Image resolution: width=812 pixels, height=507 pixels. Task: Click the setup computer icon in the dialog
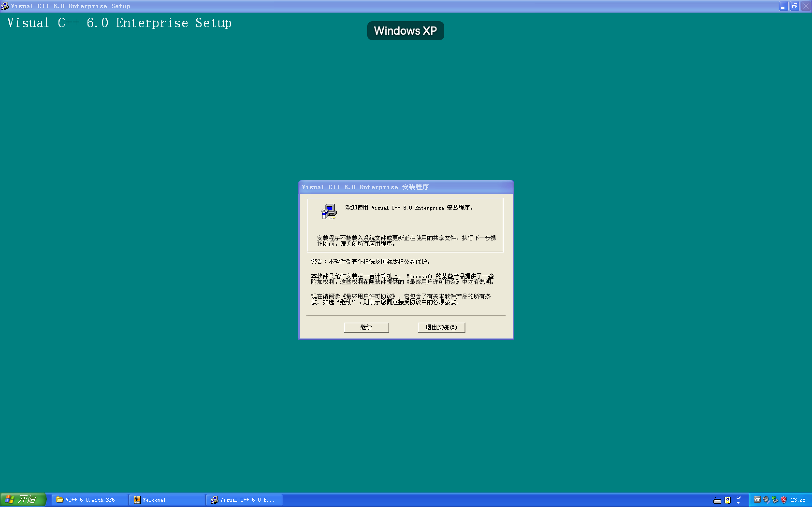point(329,211)
